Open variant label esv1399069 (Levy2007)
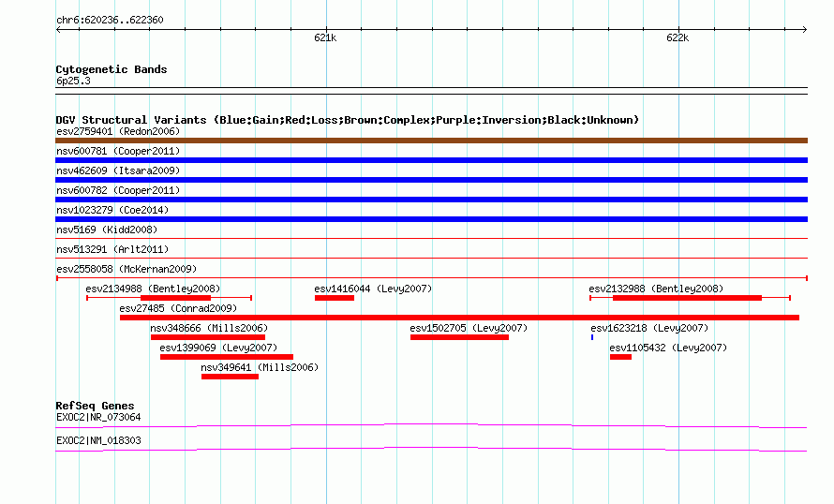The height and width of the screenshot is (504, 834). [218, 348]
